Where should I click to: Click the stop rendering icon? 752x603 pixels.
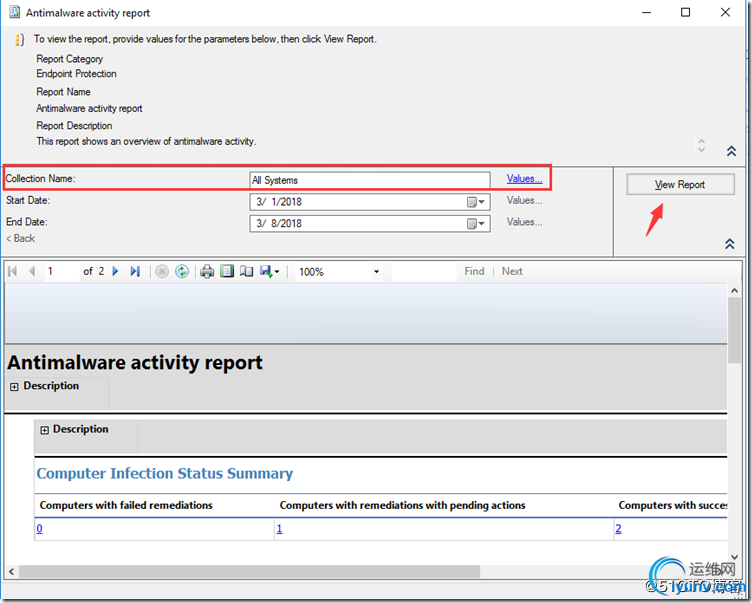coord(162,272)
